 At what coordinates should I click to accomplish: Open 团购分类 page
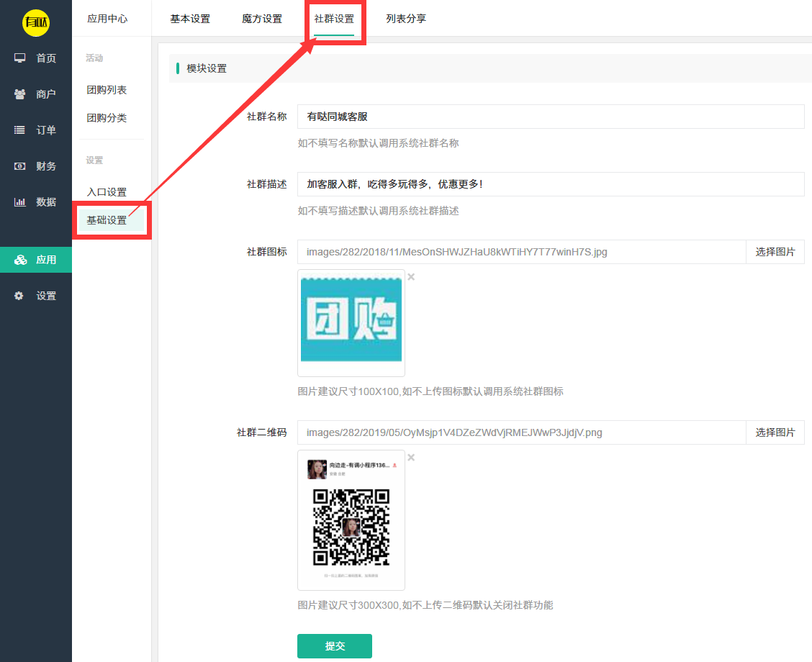coord(107,118)
